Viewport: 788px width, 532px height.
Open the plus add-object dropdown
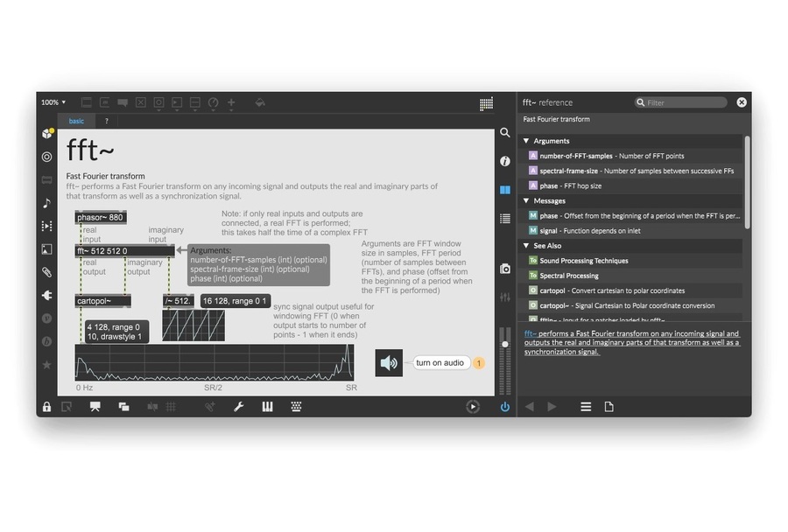231,103
